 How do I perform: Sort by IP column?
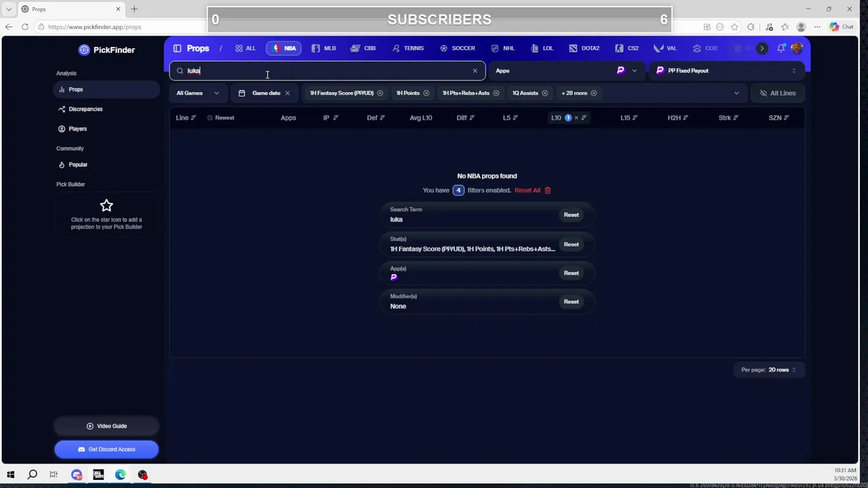coord(330,118)
